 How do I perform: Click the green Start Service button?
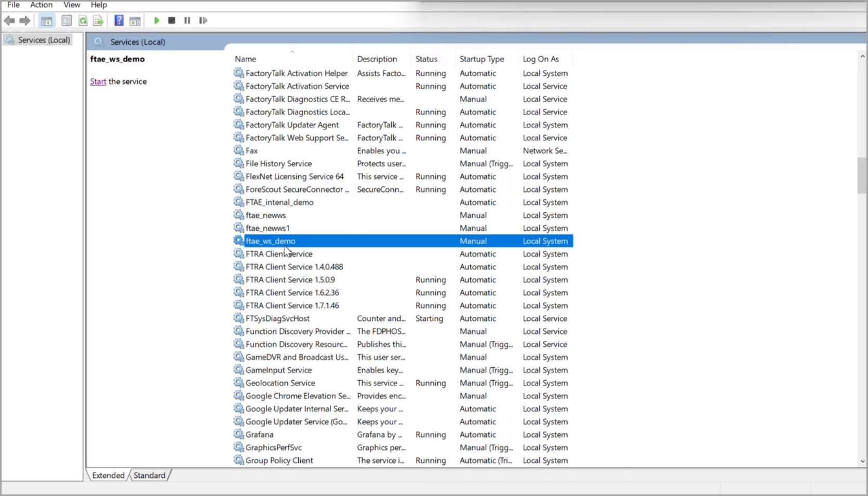click(156, 21)
